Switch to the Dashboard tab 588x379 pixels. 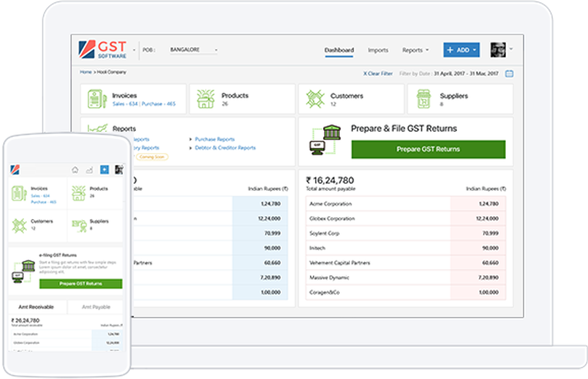pos(339,50)
